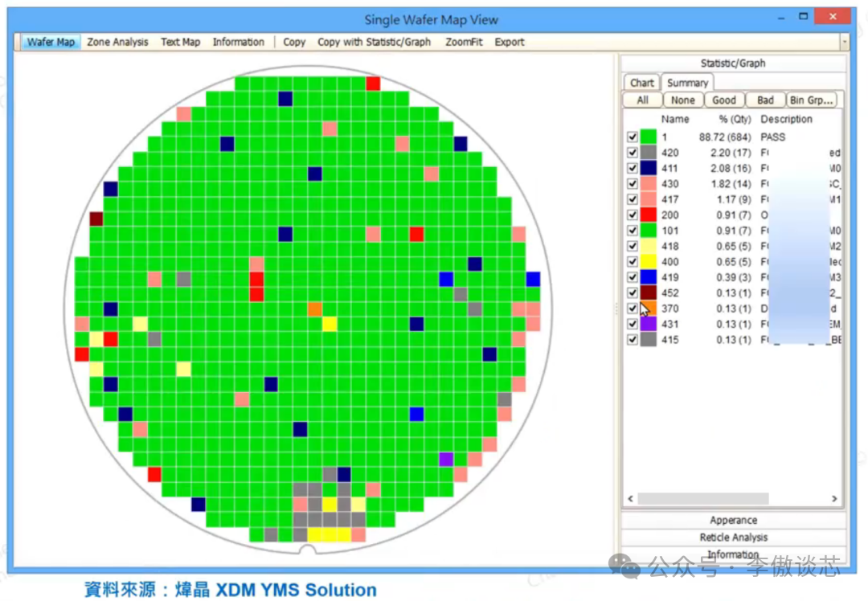Open the Bin Grp... button
This screenshot has height=601, width=868.
[x=812, y=100]
